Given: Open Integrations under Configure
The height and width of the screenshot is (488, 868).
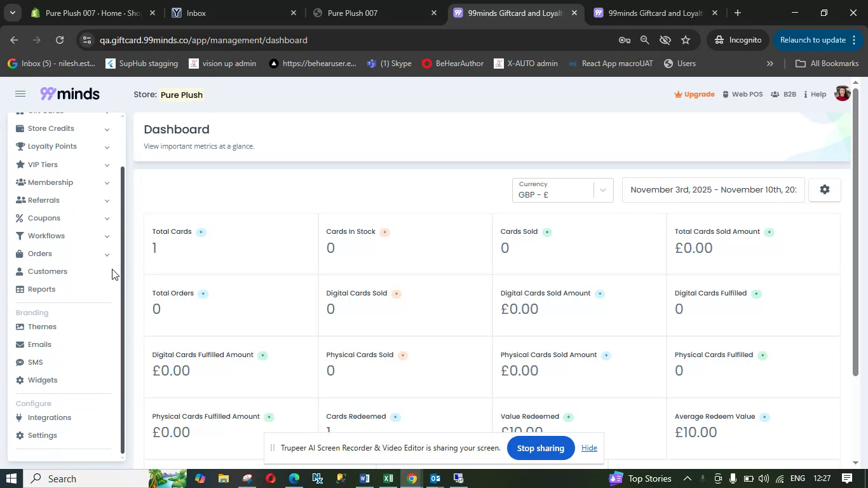Looking at the screenshot, I should [49, 417].
